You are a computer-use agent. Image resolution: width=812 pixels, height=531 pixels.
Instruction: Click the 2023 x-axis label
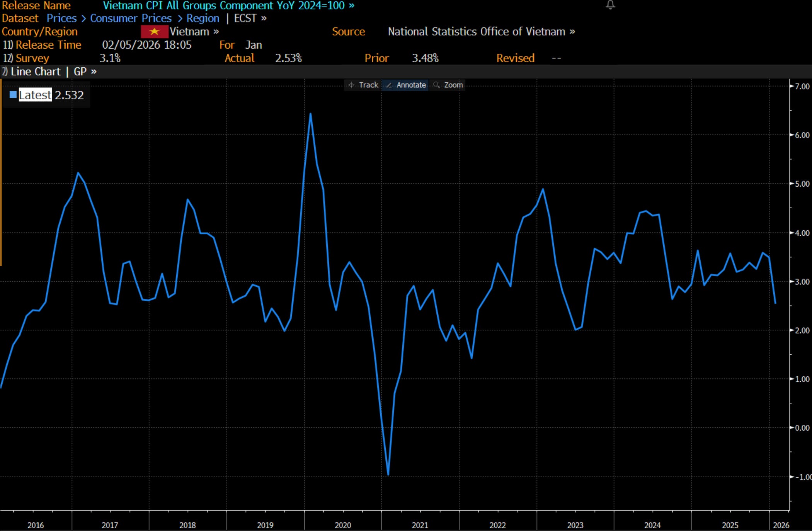click(x=575, y=525)
